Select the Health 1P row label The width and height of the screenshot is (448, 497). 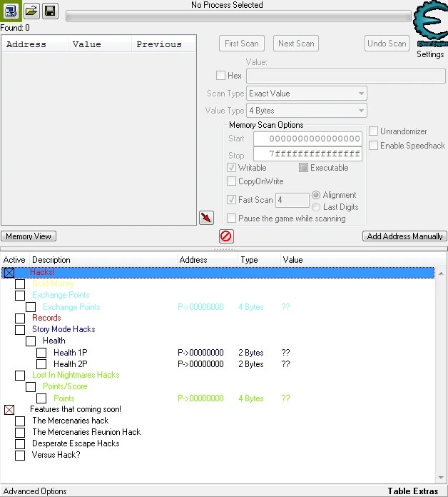pos(71,353)
